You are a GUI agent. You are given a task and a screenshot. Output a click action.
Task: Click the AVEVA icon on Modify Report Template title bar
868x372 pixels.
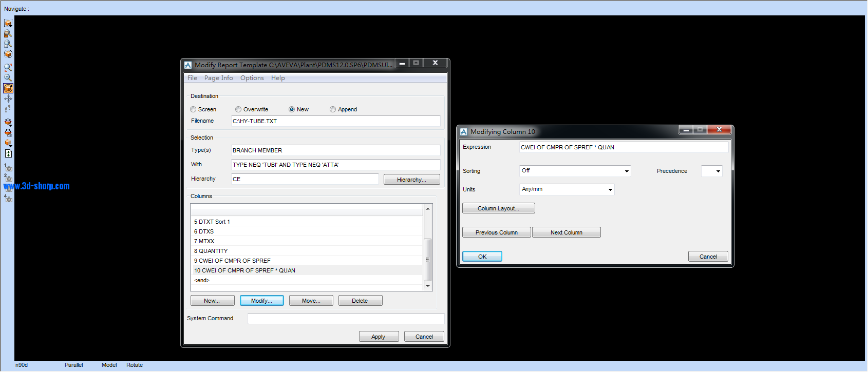click(188, 65)
